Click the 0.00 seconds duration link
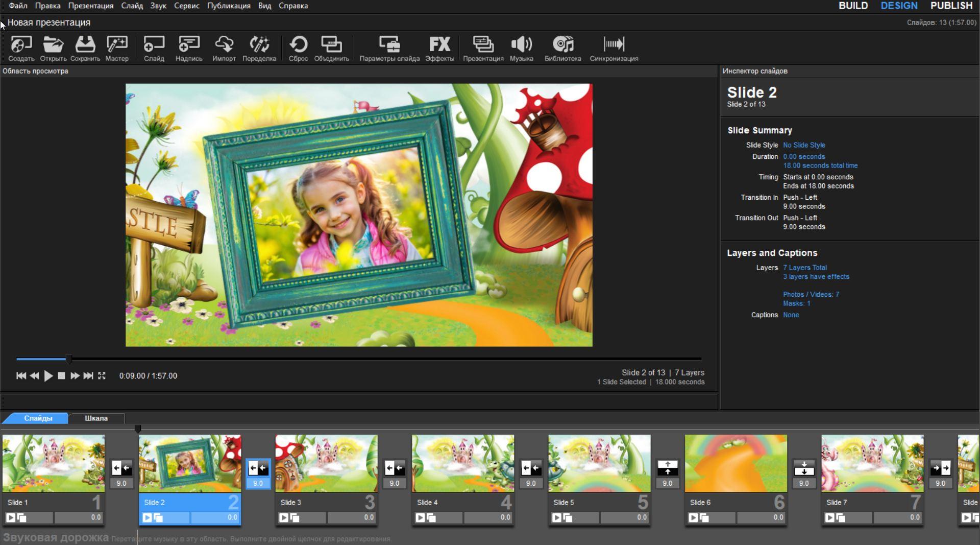 (804, 157)
